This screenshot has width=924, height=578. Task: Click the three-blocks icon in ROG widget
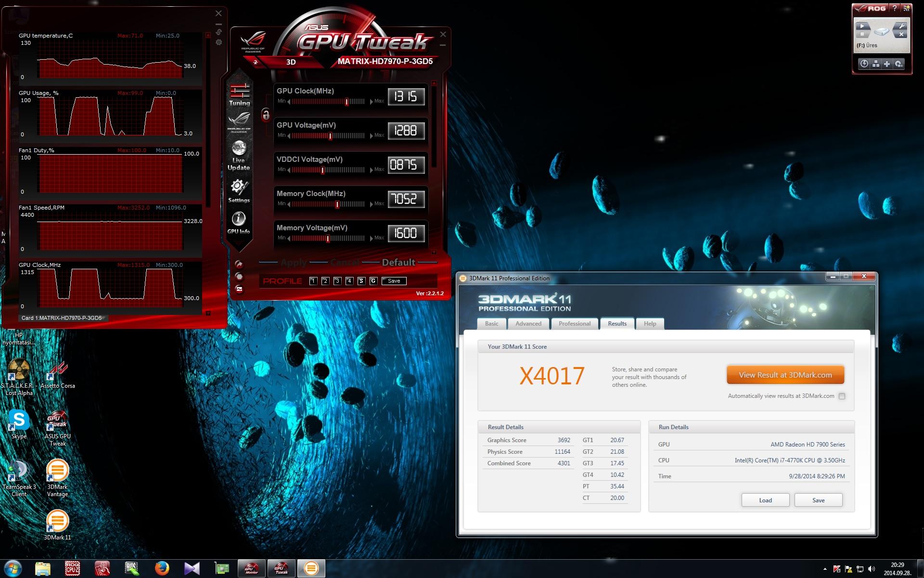click(x=876, y=64)
